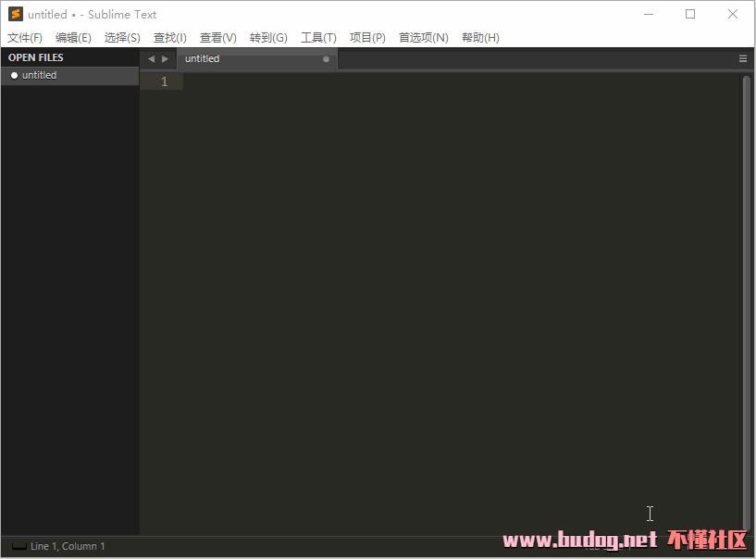Minimize the Sublime Text window
Screen dimensions: 756x559
click(649, 14)
